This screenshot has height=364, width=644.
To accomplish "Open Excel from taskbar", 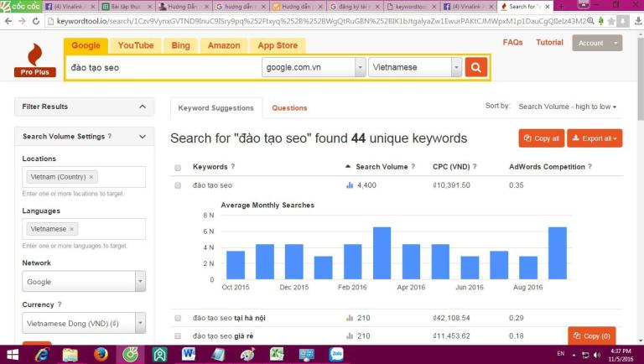I will click(277, 355).
